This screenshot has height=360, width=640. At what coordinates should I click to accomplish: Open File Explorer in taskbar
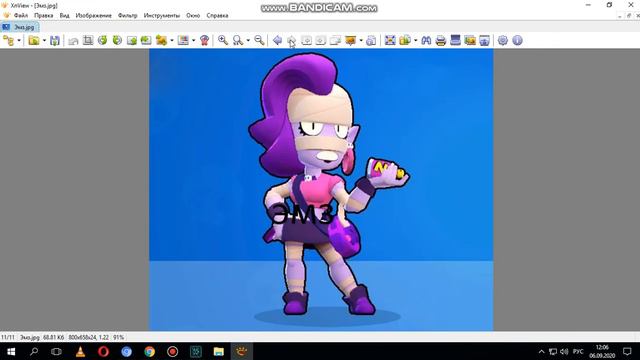[218, 351]
